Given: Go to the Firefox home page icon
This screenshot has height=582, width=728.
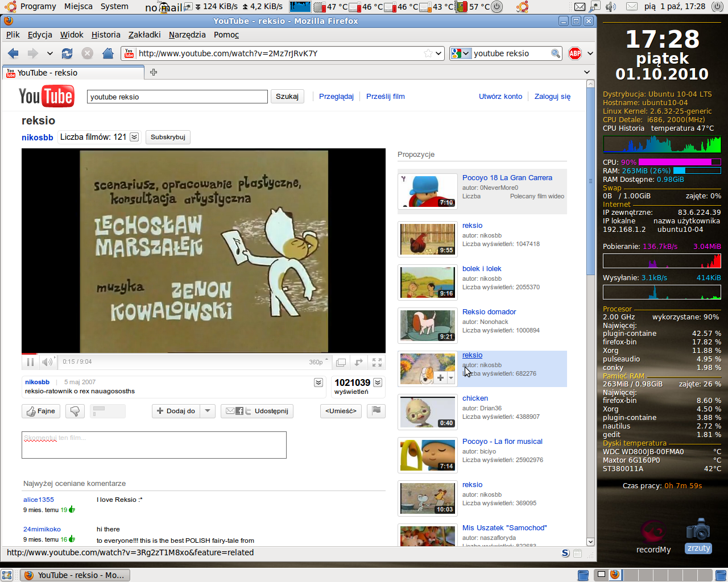Looking at the screenshot, I should [x=107, y=53].
